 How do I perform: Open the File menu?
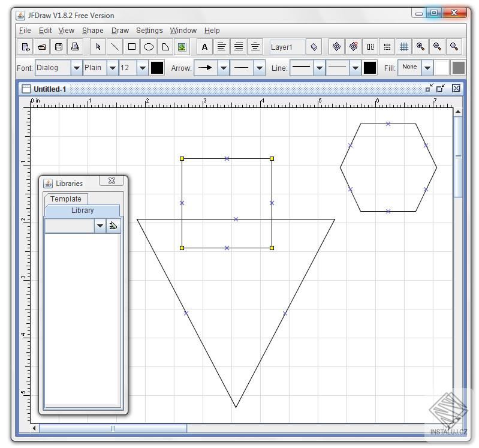pos(25,31)
